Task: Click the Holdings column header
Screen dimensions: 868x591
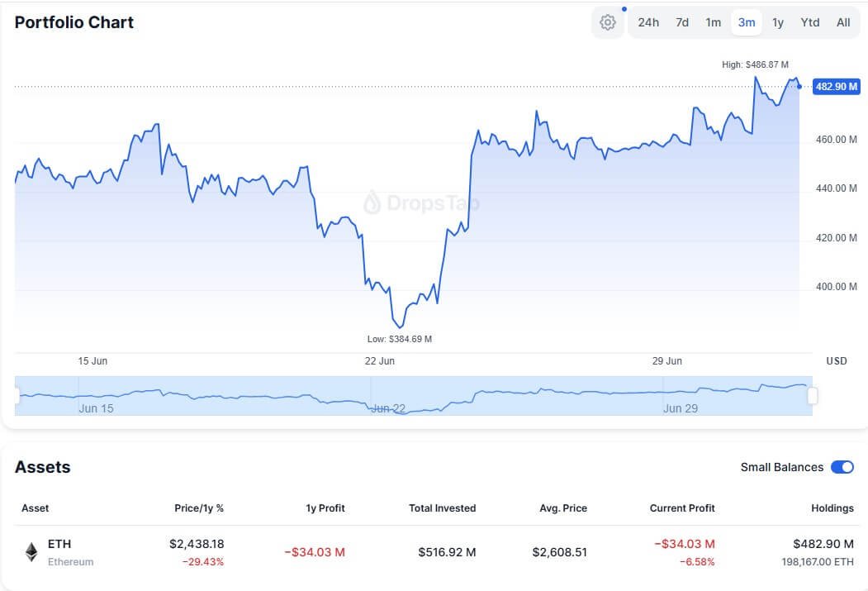Action: 832,508
